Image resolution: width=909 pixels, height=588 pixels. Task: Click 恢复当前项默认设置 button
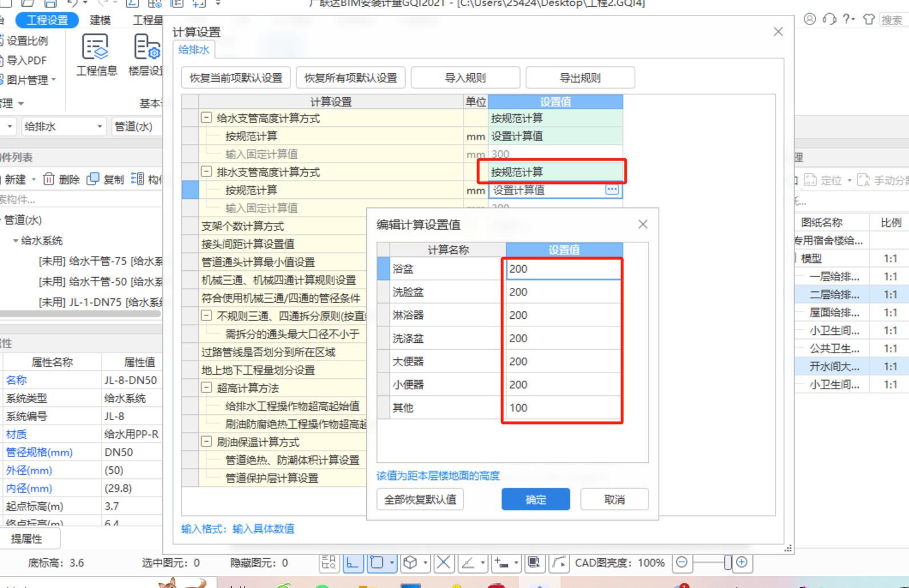236,78
